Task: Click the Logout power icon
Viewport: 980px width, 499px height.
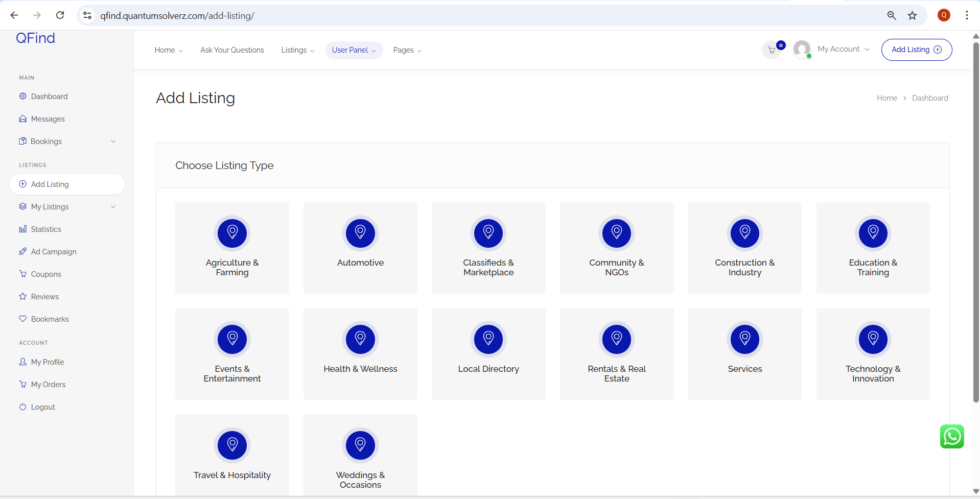Action: click(x=23, y=407)
